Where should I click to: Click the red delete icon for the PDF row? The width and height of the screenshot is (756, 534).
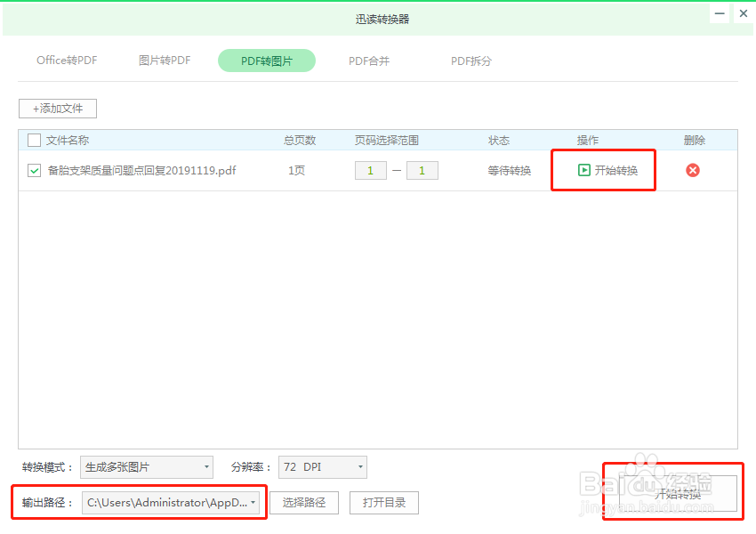click(693, 170)
